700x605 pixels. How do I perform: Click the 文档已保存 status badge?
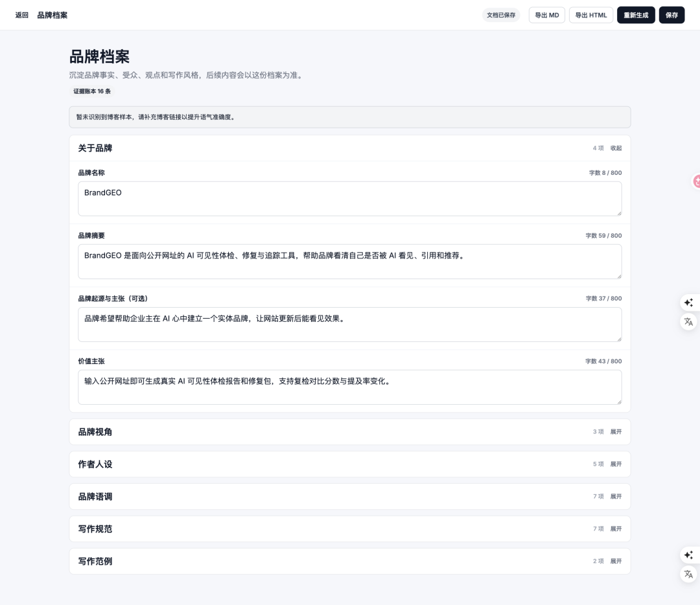[501, 15]
